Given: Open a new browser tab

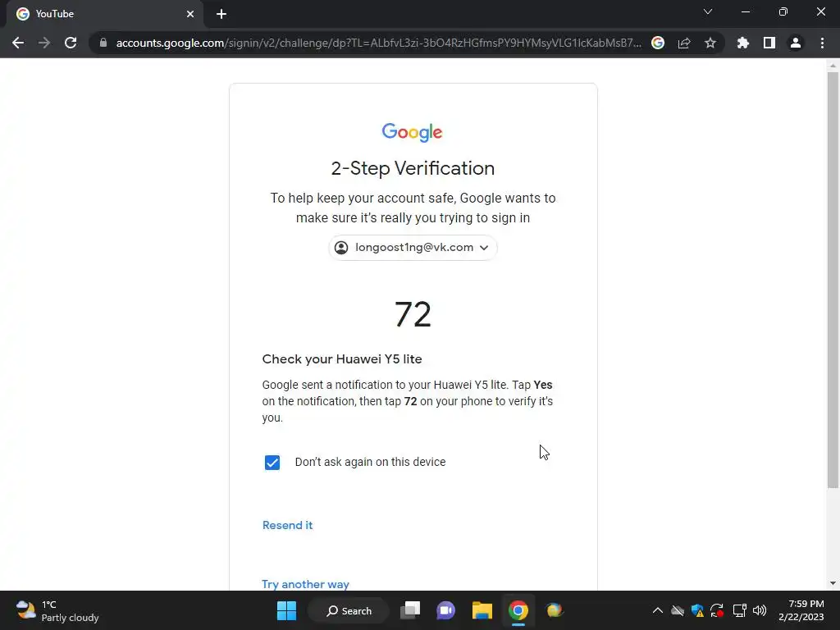Looking at the screenshot, I should click(221, 14).
